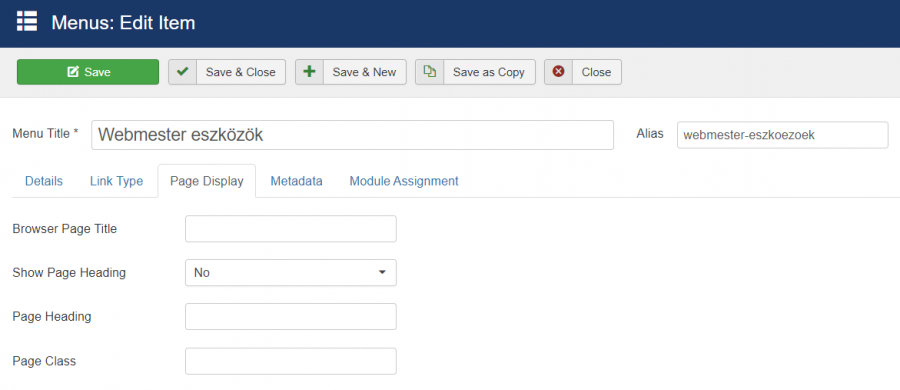Click the Show Page Heading dropdown arrow
Image resolution: width=900 pixels, height=390 pixels.
[382, 272]
